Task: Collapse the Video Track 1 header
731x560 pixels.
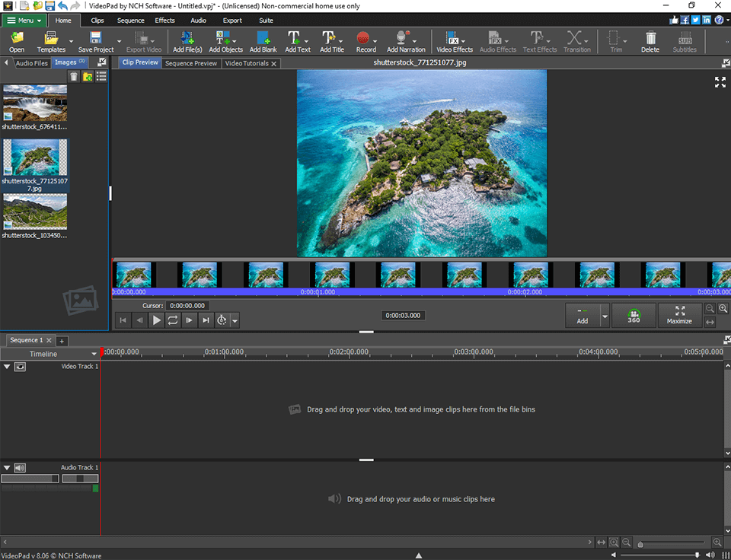Action: pos(6,366)
